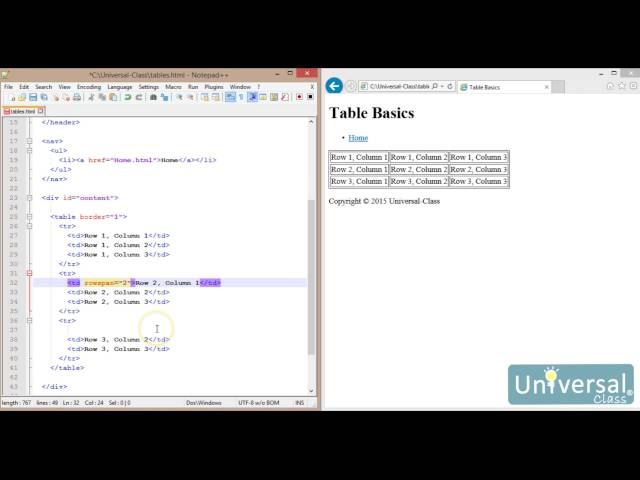Collapse the tr fold at line 36
This screenshot has width=640, height=480.
(x=29, y=321)
